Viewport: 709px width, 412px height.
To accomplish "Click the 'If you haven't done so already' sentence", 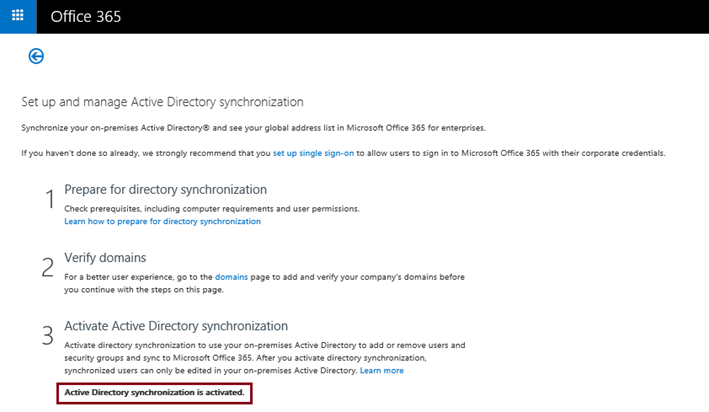I will coord(343,153).
